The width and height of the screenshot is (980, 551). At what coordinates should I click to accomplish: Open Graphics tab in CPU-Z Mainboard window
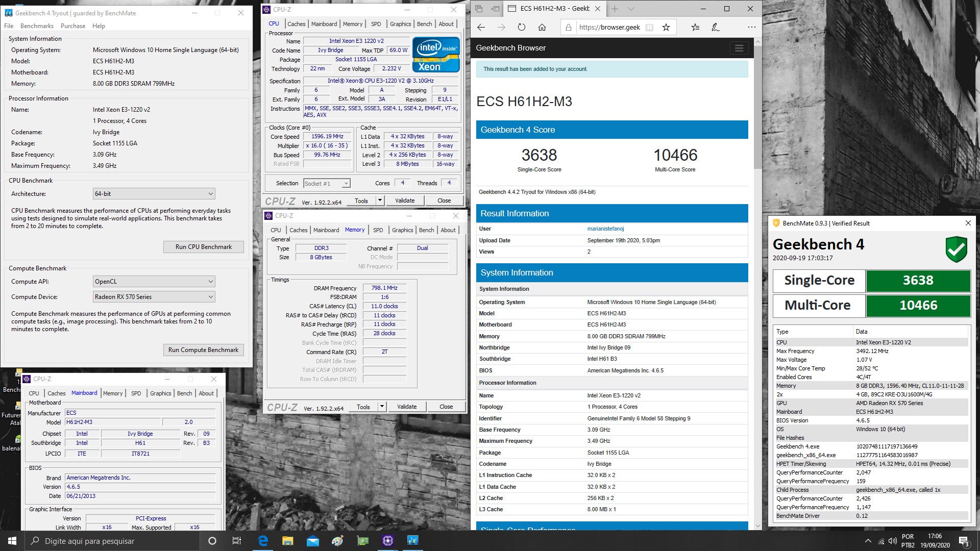pyautogui.click(x=161, y=393)
